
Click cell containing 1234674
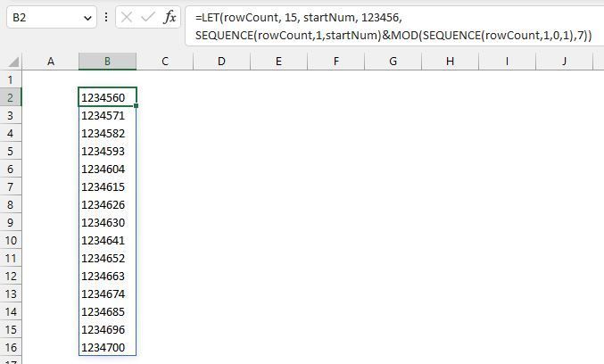point(107,294)
